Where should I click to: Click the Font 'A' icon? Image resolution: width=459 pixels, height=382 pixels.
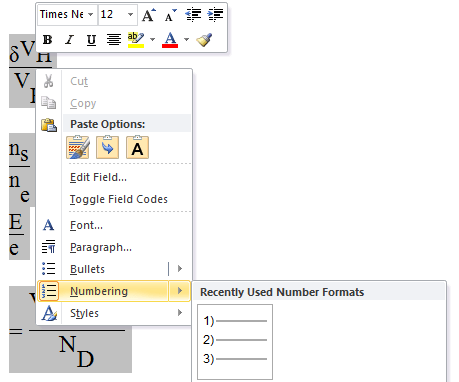pyautogui.click(x=49, y=225)
